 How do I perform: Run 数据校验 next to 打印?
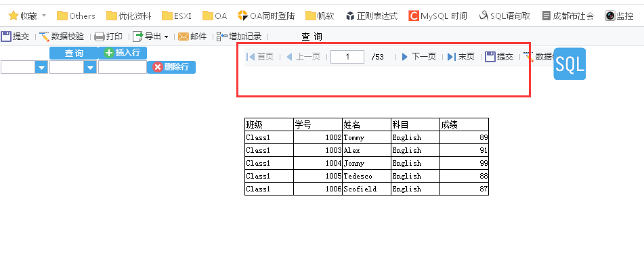click(62, 37)
